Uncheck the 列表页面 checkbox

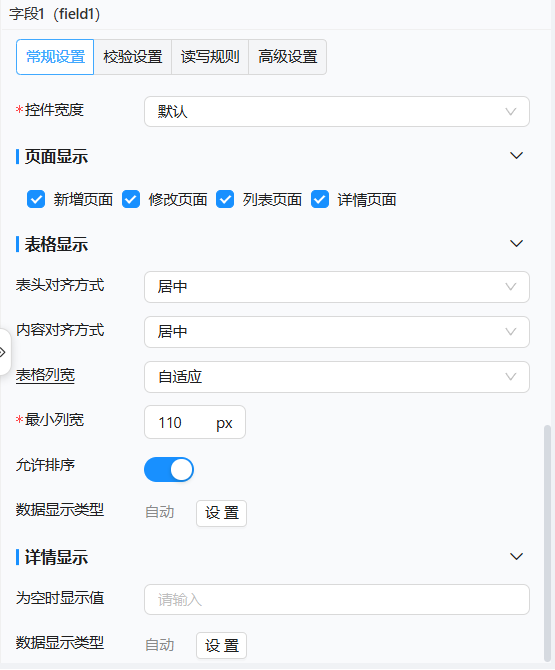click(x=225, y=200)
